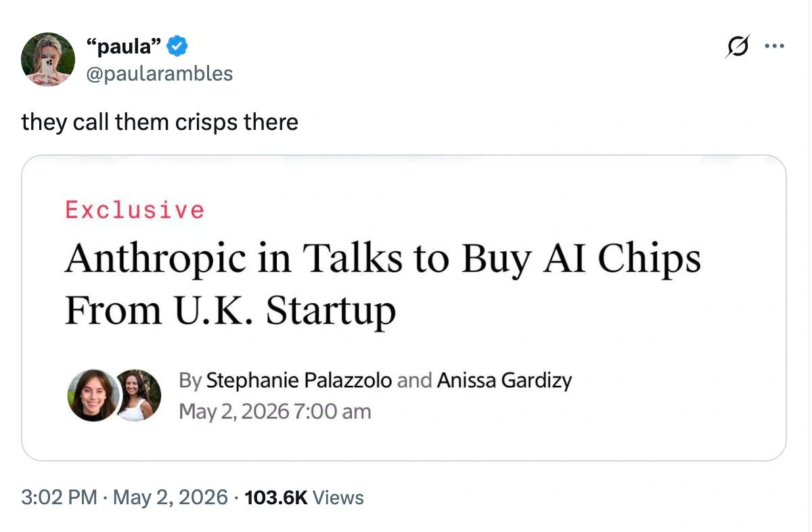Click author name Anissa Gardizy
Screen dimensions: 812x532
pyautogui.click(x=504, y=380)
